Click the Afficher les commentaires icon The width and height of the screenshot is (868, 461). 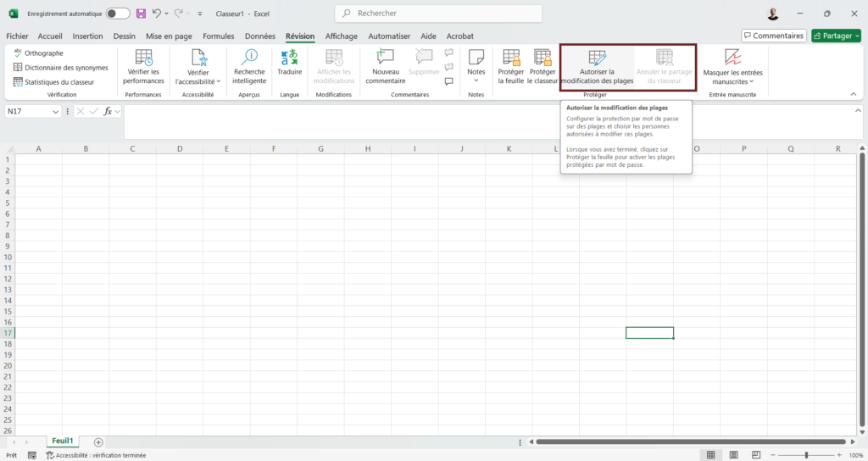coord(449,82)
